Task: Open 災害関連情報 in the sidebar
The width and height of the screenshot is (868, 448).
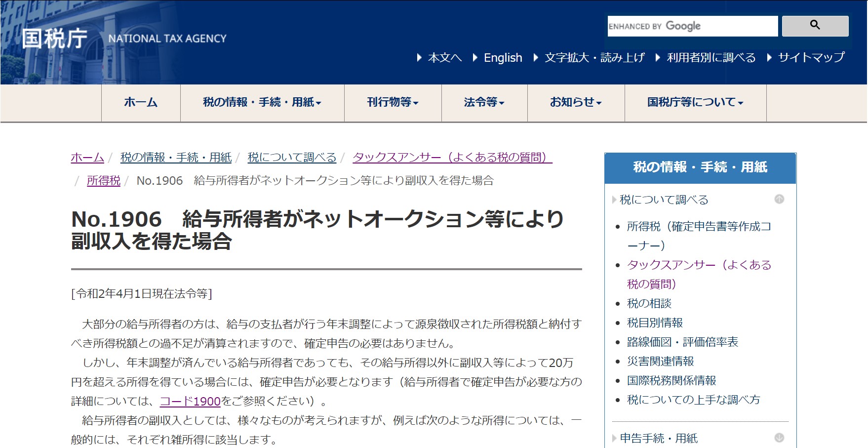Action: 660,361
